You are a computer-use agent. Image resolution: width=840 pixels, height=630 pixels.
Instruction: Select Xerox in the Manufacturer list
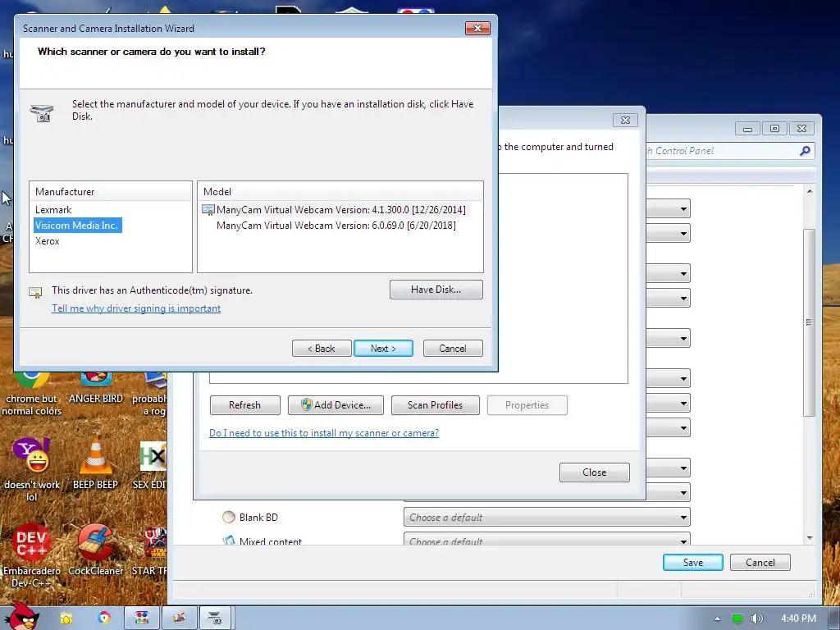(47, 241)
